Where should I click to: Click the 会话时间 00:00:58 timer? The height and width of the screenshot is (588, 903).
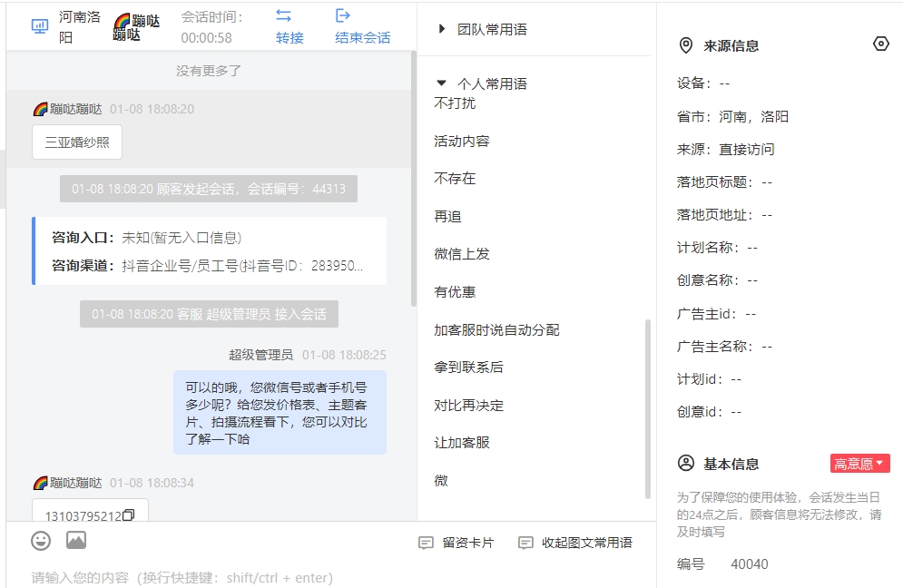pyautogui.click(x=211, y=27)
